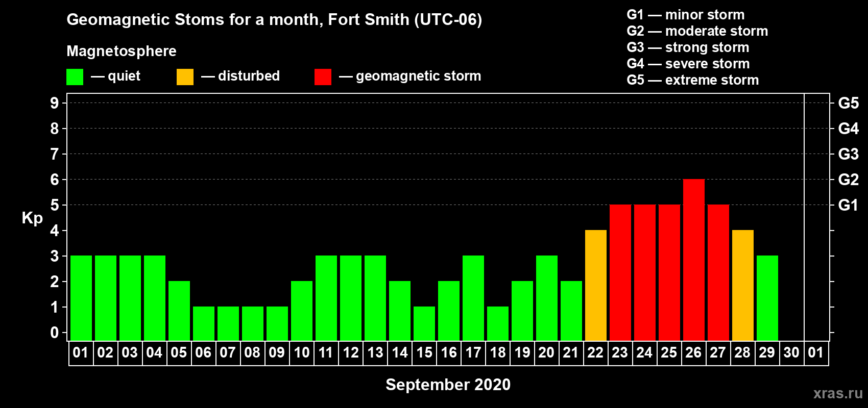Click the orange bar for day 28
Image resolution: width=868 pixels, height=408 pixels.
[x=743, y=285]
